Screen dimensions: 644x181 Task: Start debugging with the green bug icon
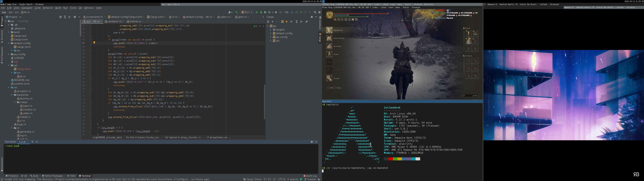pyautogui.click(x=261, y=12)
